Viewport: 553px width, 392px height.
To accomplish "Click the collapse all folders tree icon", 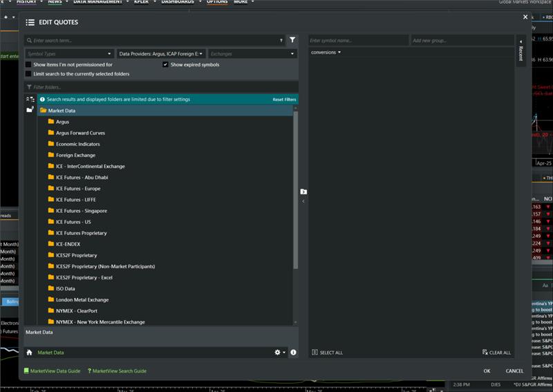I will point(30,100).
